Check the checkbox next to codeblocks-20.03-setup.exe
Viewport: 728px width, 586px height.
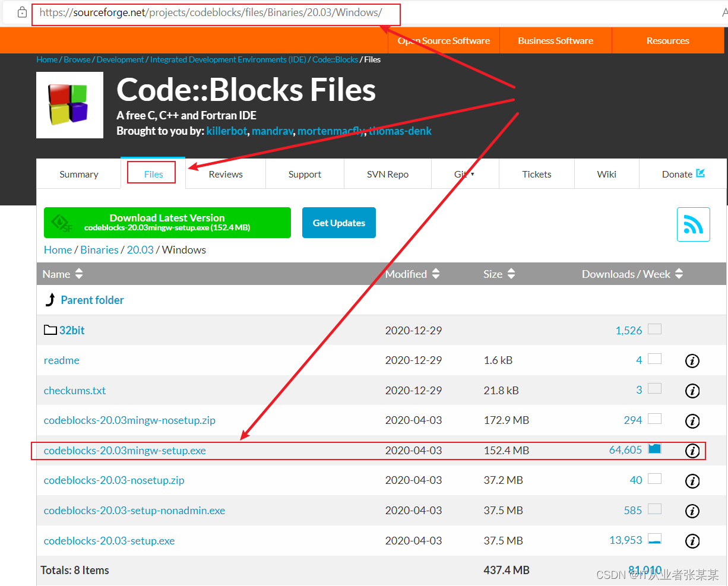[654, 539]
